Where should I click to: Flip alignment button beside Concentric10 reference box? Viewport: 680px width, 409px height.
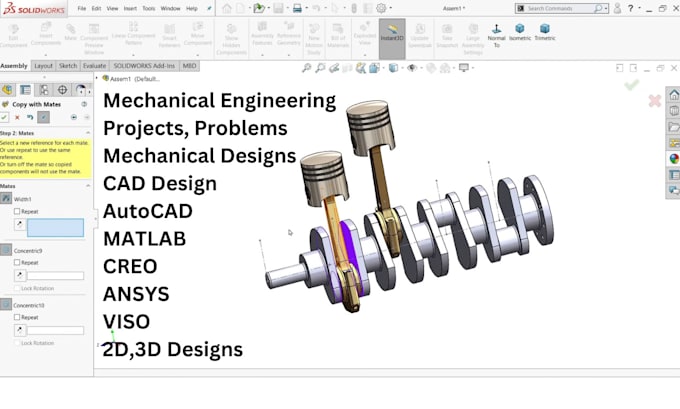tap(20, 330)
